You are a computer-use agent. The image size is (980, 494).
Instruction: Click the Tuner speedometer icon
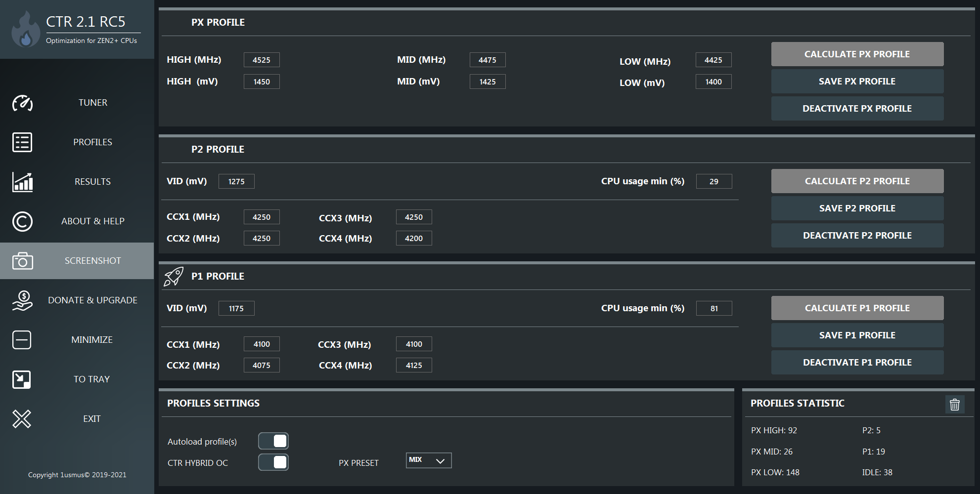22,103
